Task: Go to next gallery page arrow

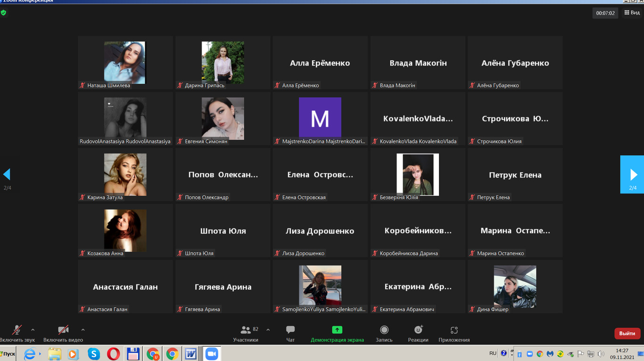Action: pyautogui.click(x=632, y=175)
